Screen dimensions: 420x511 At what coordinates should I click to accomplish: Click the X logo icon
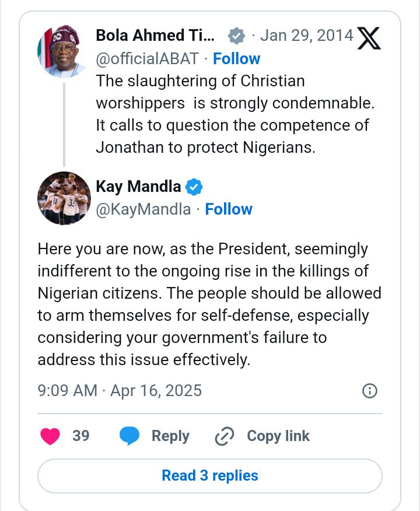point(369,37)
